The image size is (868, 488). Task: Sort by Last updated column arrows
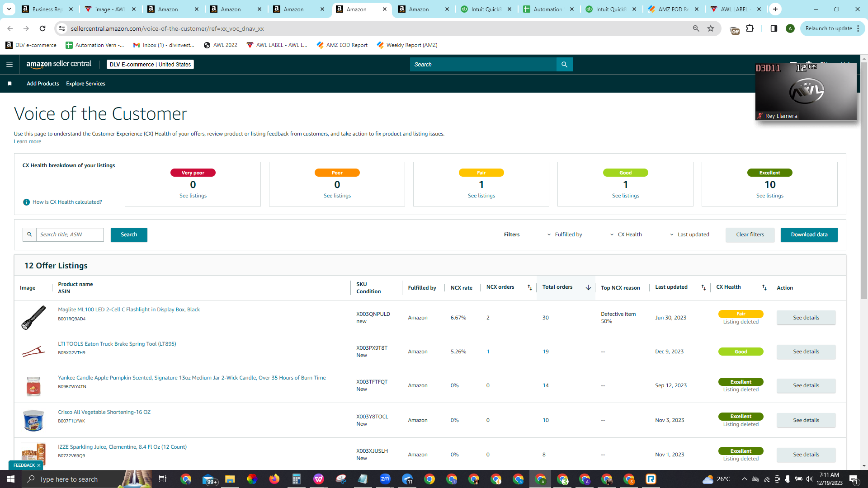703,287
